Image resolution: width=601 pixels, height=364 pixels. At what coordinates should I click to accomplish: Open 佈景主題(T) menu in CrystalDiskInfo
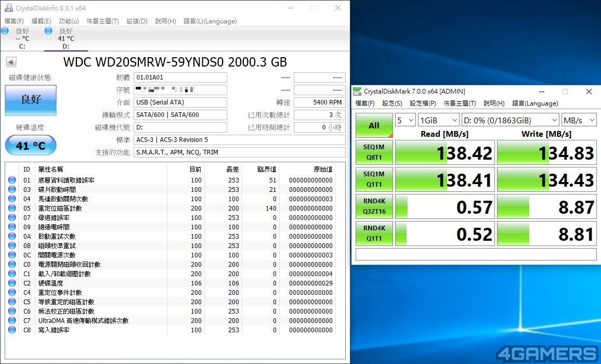(102, 21)
